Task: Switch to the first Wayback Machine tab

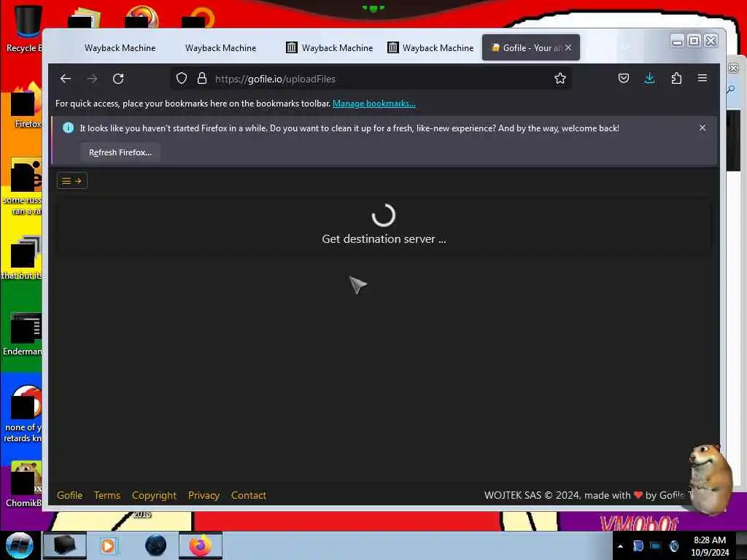Action: tap(120, 47)
